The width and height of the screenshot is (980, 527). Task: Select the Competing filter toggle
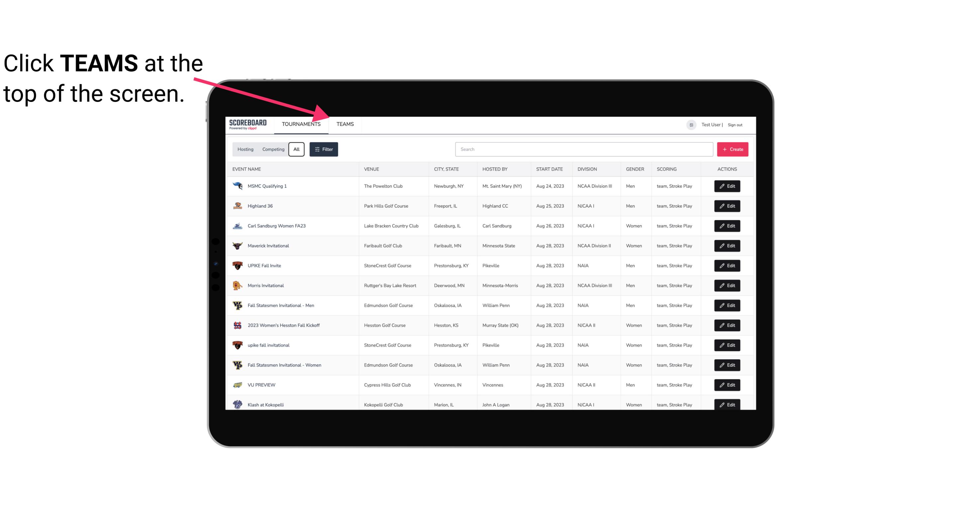[x=272, y=149]
